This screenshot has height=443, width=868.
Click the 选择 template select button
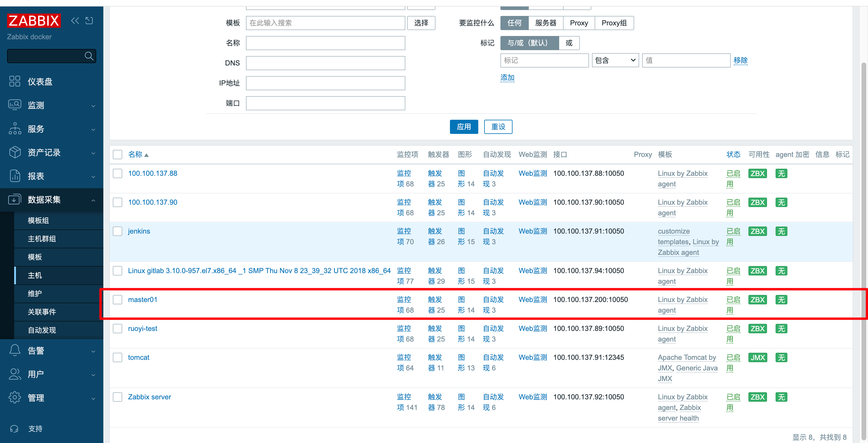click(421, 23)
